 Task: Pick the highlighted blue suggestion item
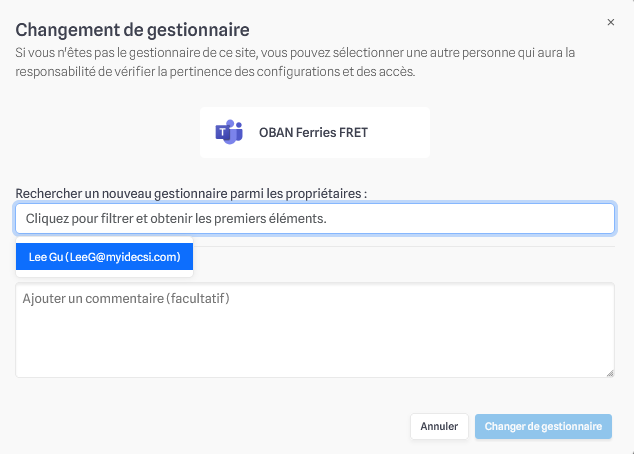click(104, 257)
